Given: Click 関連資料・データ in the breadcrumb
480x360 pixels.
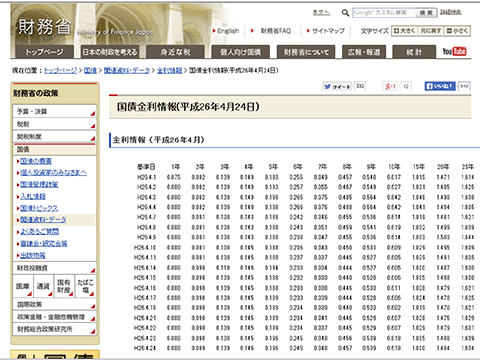Looking at the screenshot, I should 127,70.
